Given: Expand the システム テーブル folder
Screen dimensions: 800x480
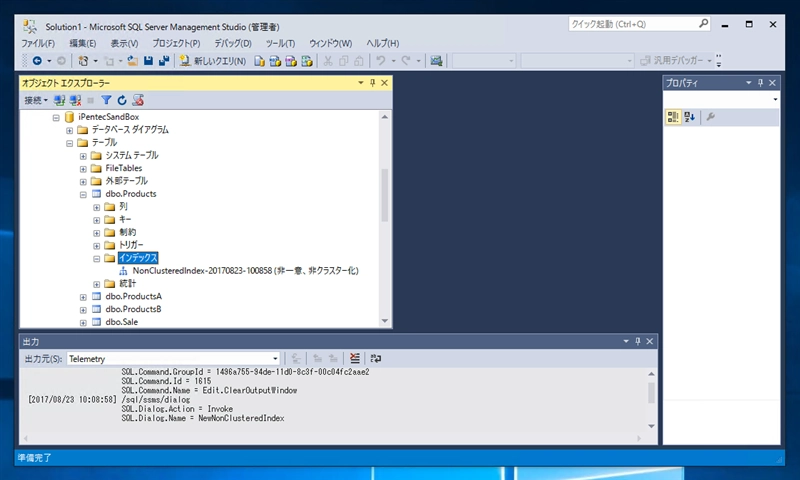Looking at the screenshot, I should pos(83,156).
